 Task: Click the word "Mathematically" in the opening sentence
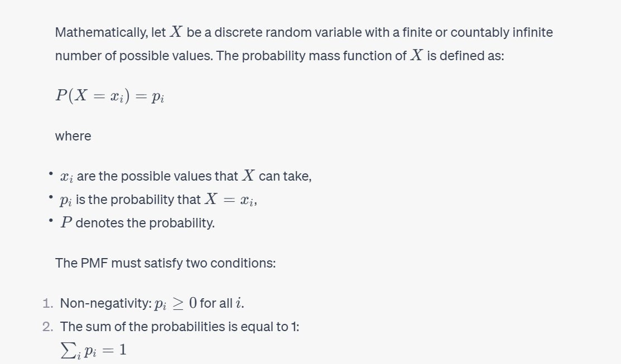pyautogui.click(x=101, y=32)
